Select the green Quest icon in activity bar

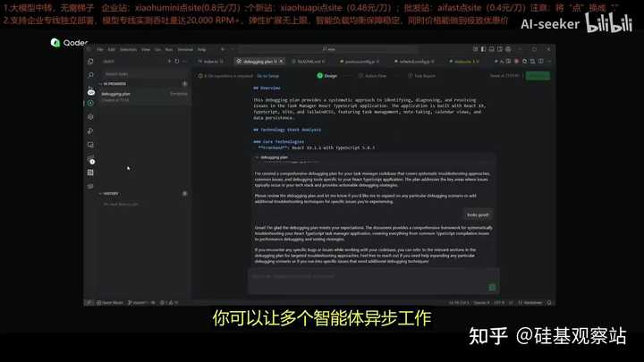tap(90, 103)
